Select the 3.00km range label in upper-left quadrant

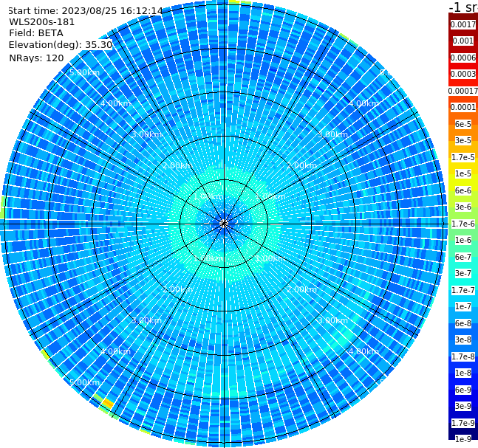click(x=146, y=134)
